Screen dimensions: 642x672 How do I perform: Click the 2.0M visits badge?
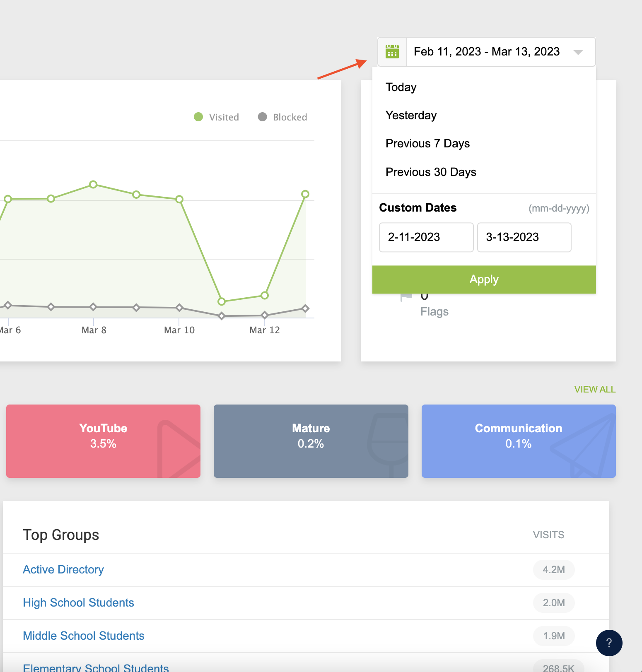554,603
